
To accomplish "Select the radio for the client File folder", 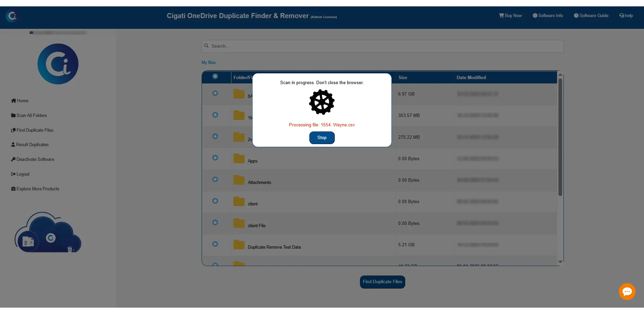I will pos(215,222).
